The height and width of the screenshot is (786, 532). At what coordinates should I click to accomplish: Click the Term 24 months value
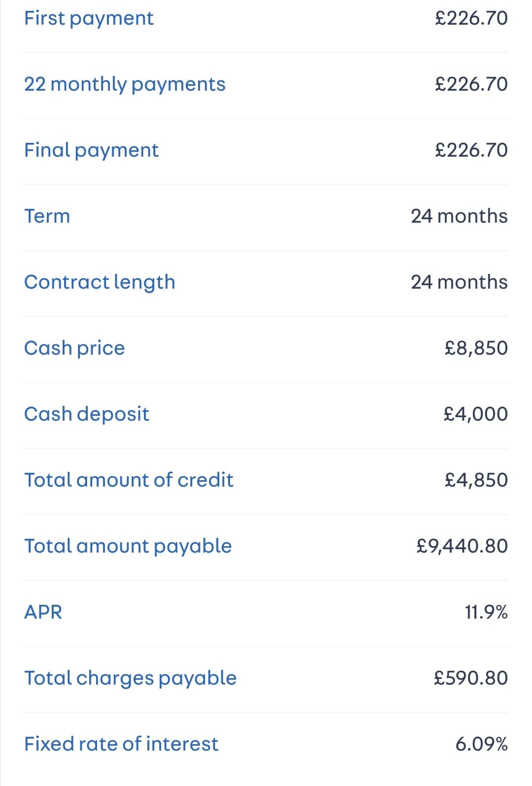point(459,216)
